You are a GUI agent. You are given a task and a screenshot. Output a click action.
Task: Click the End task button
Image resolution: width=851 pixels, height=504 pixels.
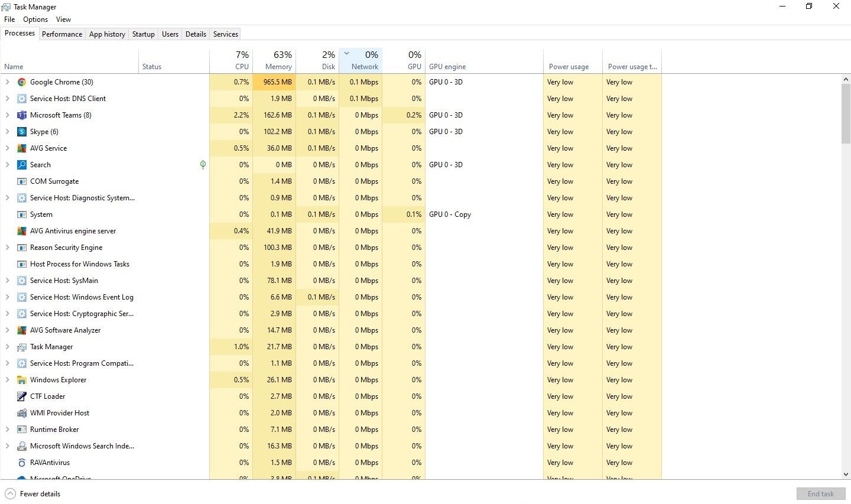[x=820, y=494]
